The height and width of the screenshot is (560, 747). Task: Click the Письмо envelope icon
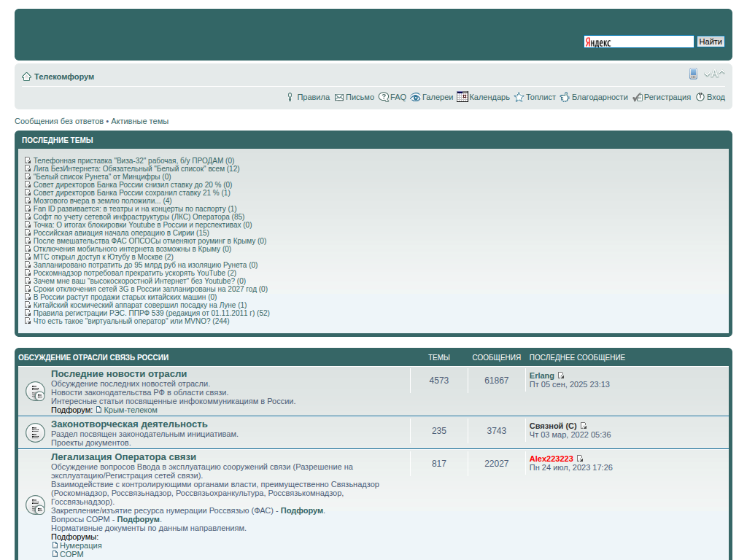(x=339, y=97)
